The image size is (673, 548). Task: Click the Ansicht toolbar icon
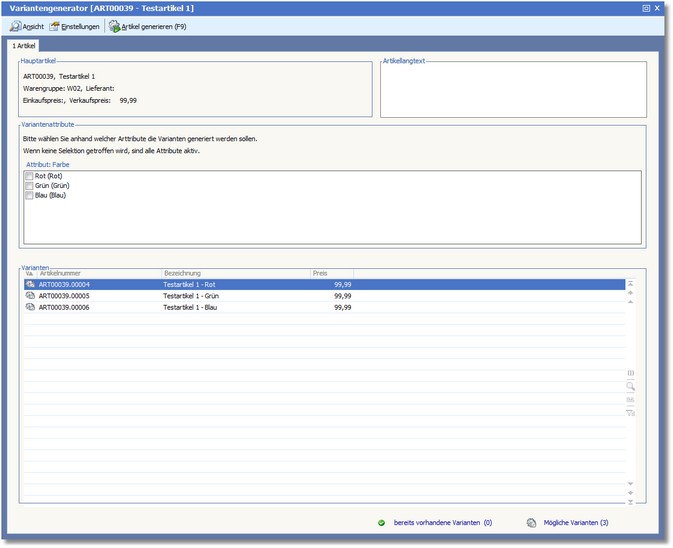[x=20, y=26]
